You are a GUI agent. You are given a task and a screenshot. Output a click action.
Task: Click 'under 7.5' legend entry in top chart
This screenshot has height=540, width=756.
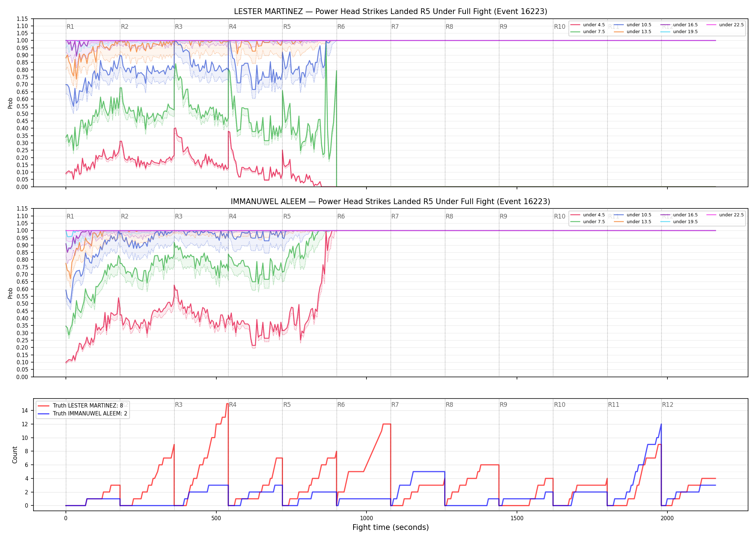click(588, 32)
